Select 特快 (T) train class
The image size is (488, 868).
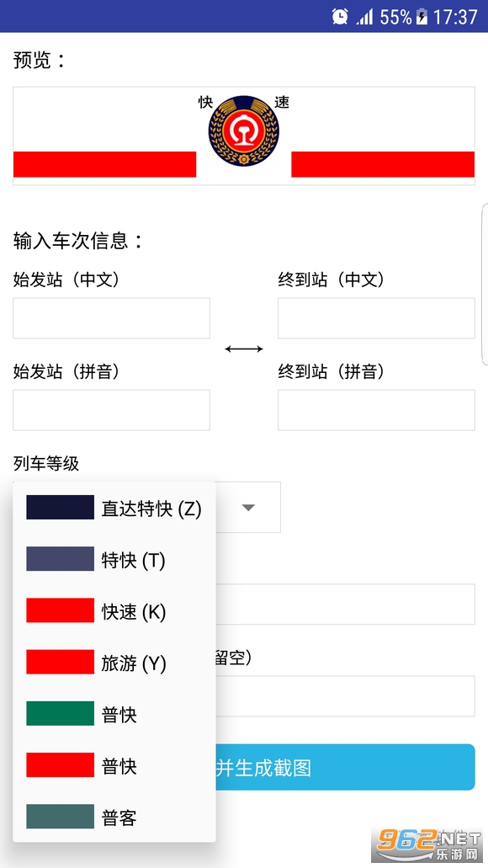(114, 559)
